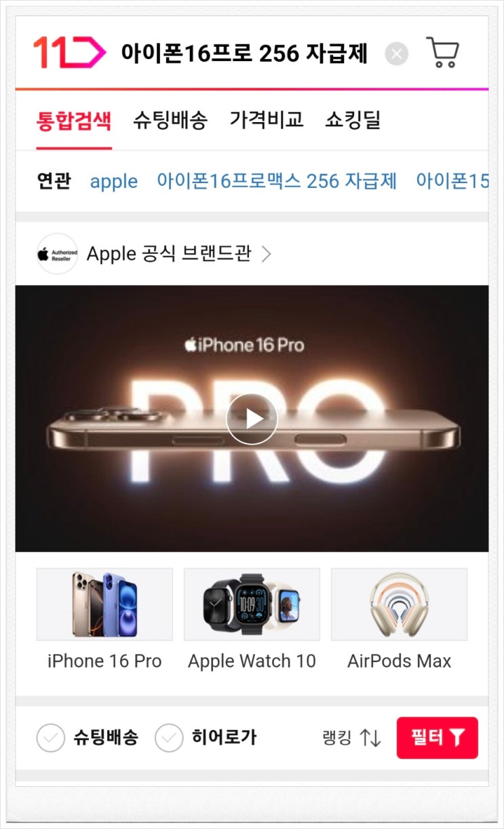
Task: Play the iPhone 16 Pro video
Action: [x=252, y=419]
